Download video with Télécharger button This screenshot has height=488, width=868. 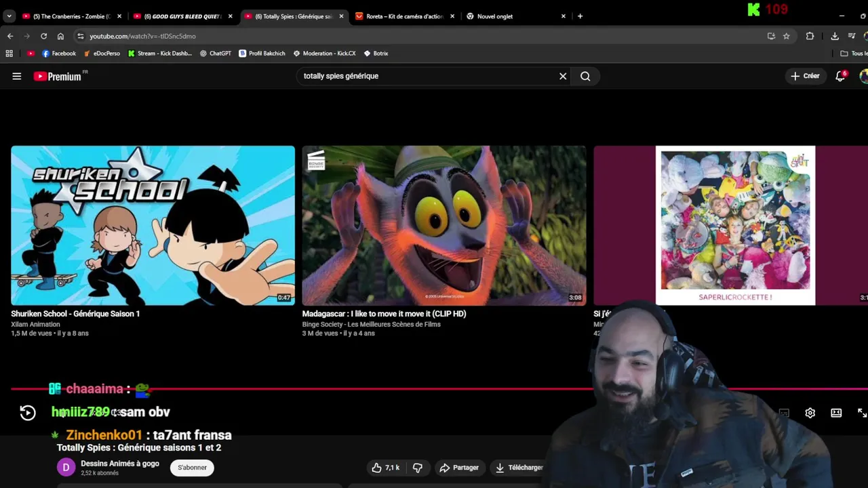519,468
